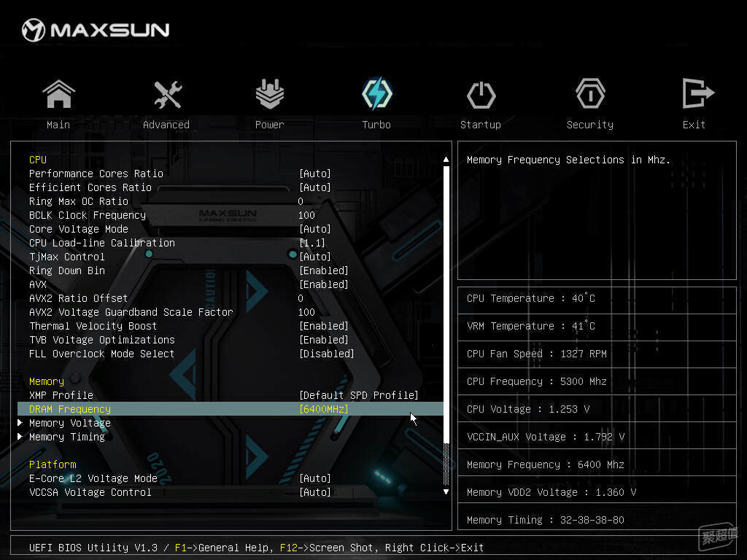Click the Main home icon
The width and height of the screenshot is (747, 560).
point(58,94)
